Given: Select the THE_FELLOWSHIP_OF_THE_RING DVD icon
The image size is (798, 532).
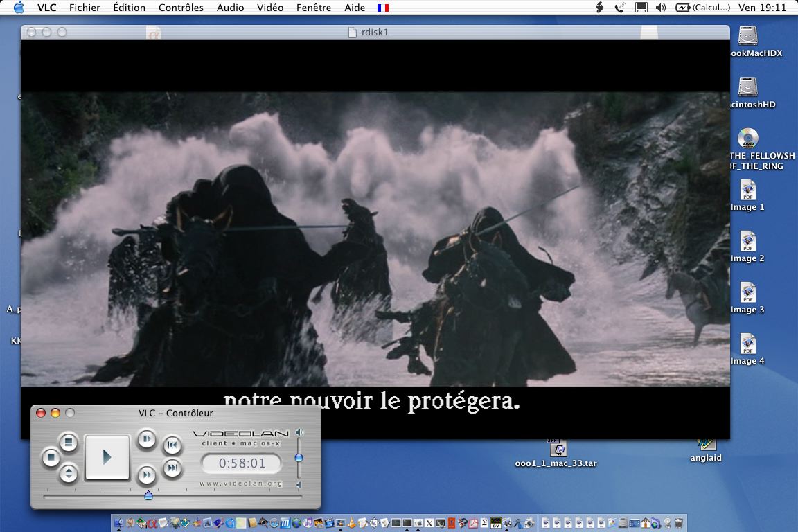Looking at the screenshot, I should pos(748,137).
